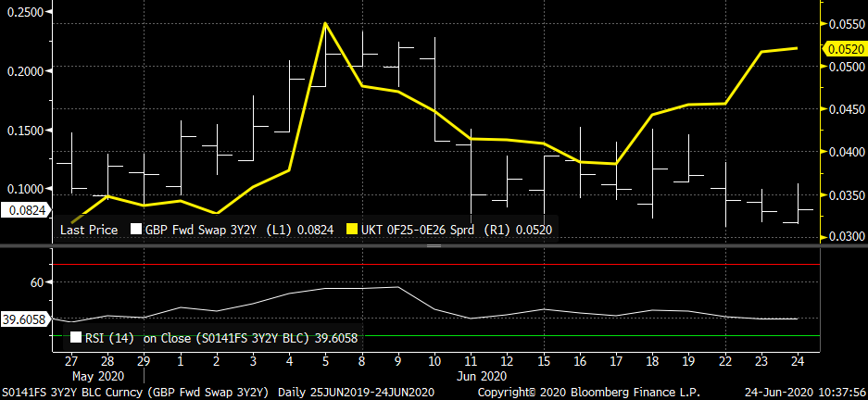Click the 0.0450 right axis label

click(x=846, y=109)
